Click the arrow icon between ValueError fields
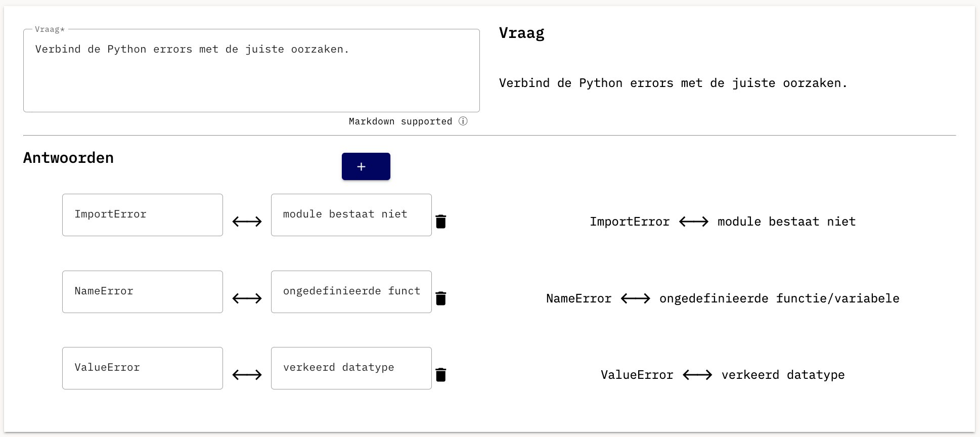 [x=247, y=375]
